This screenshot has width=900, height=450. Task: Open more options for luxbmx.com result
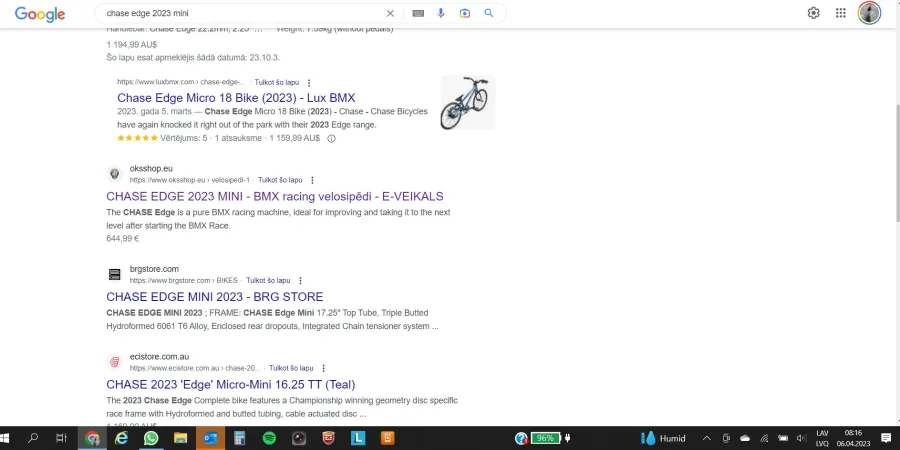click(x=309, y=83)
